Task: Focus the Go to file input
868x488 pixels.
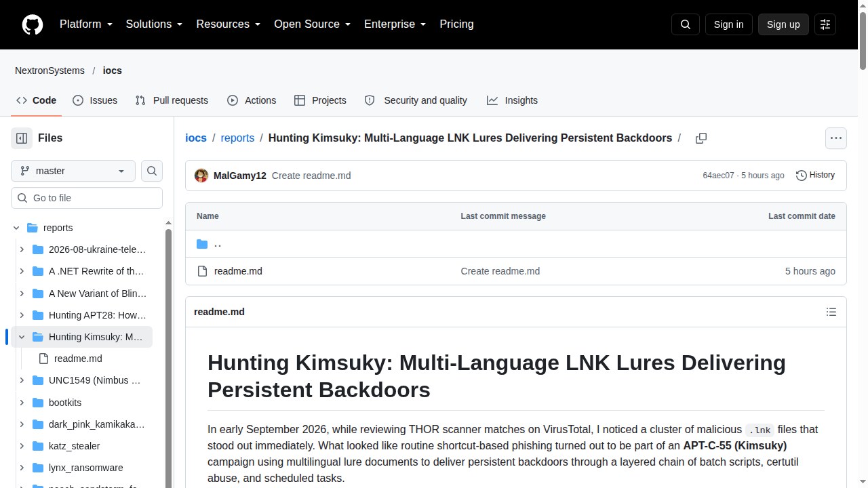Action: click(x=87, y=198)
